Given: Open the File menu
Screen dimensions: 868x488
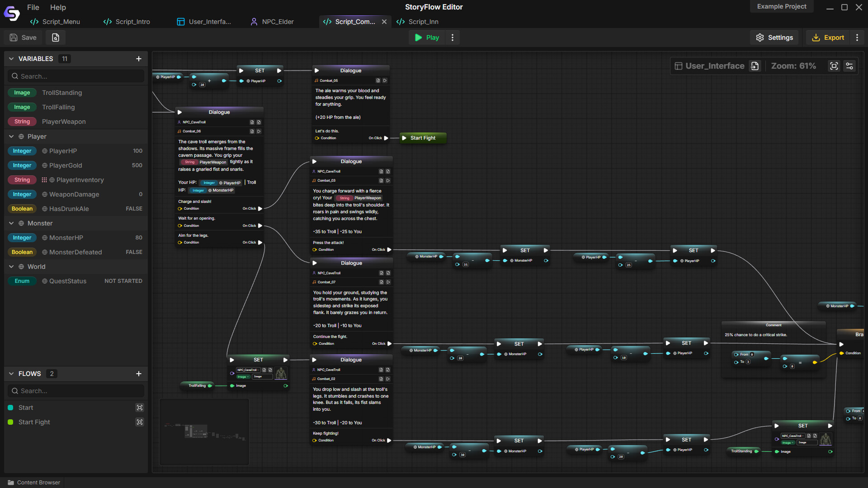Looking at the screenshot, I should pos(33,7).
